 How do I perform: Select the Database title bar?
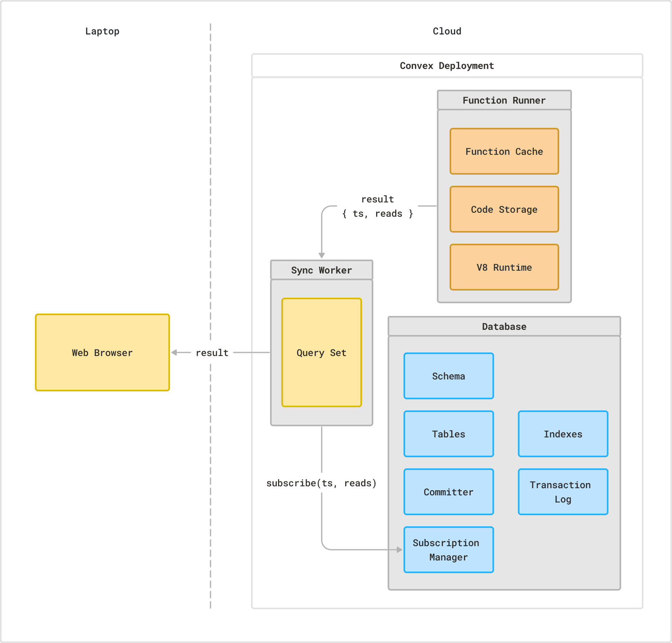[x=504, y=326]
